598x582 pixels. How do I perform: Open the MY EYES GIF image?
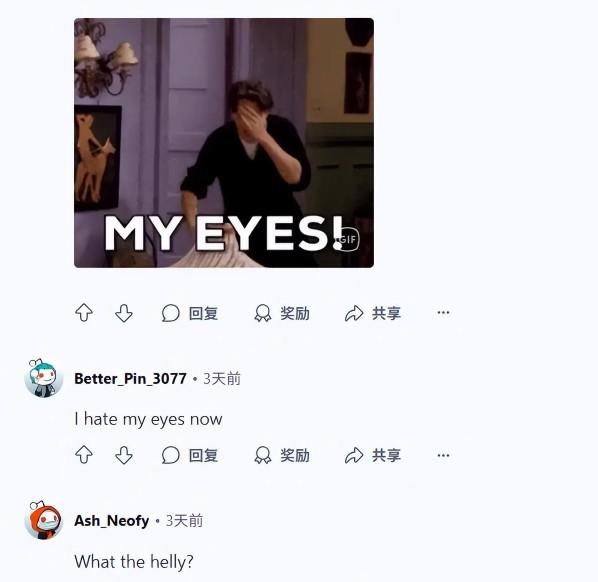tap(224, 143)
